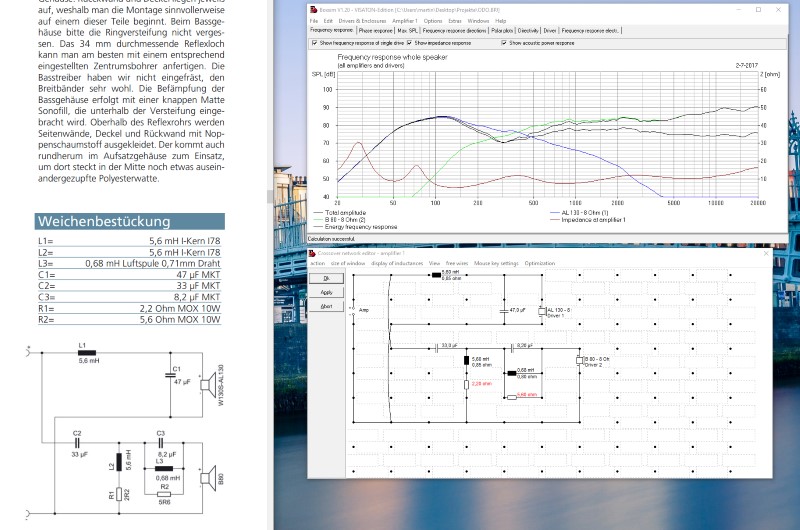Viewport: 800px width, 530px height.
Task: Open the Amplifier 1 menu
Action: pyautogui.click(x=403, y=20)
